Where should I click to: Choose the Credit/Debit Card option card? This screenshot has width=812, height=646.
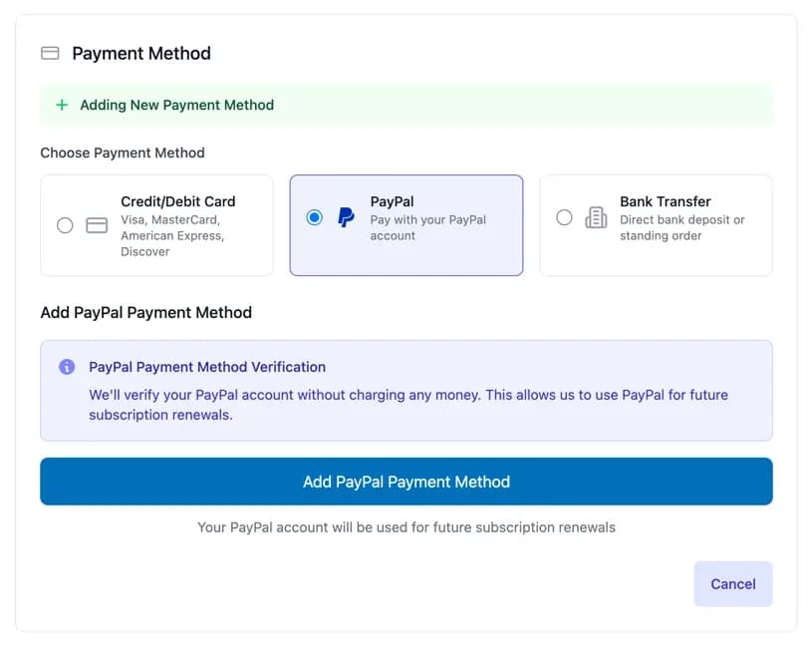[x=156, y=225]
